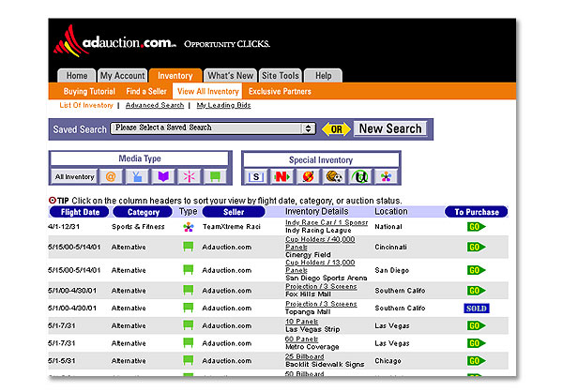Switch to the Inventory tab
This screenshot has width=563, height=392.
175,76
